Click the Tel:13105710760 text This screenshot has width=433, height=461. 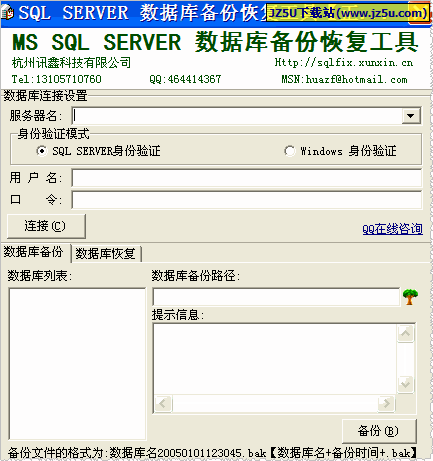pyautogui.click(x=56, y=79)
